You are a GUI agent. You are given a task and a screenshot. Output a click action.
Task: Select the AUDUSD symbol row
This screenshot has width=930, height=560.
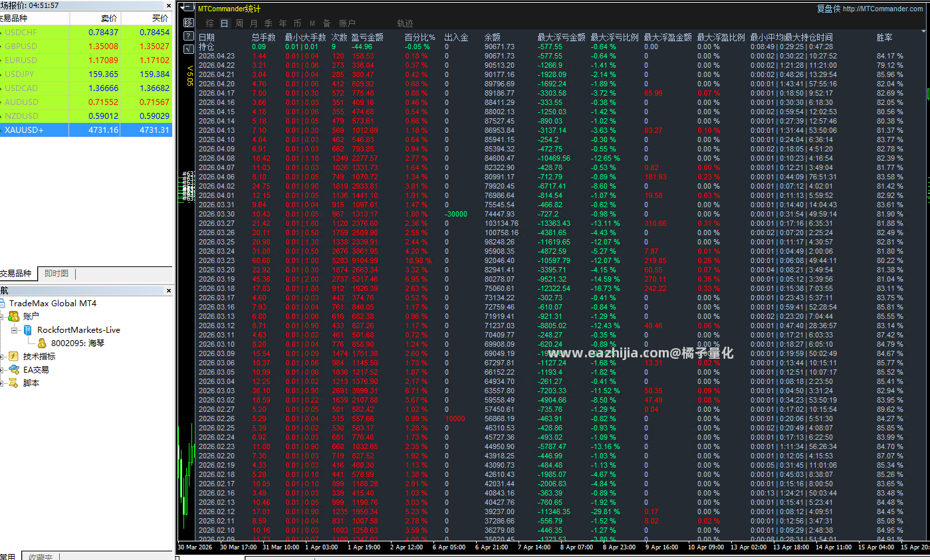click(86, 102)
